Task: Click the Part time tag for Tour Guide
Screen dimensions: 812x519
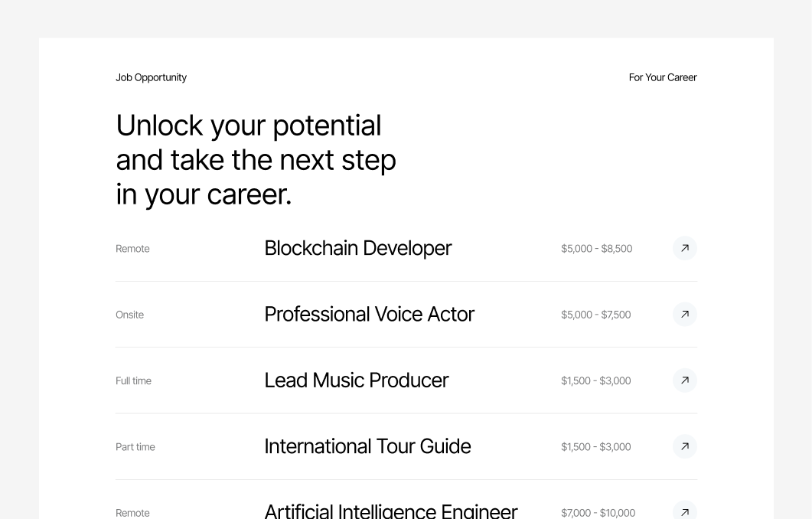Action: (x=135, y=446)
